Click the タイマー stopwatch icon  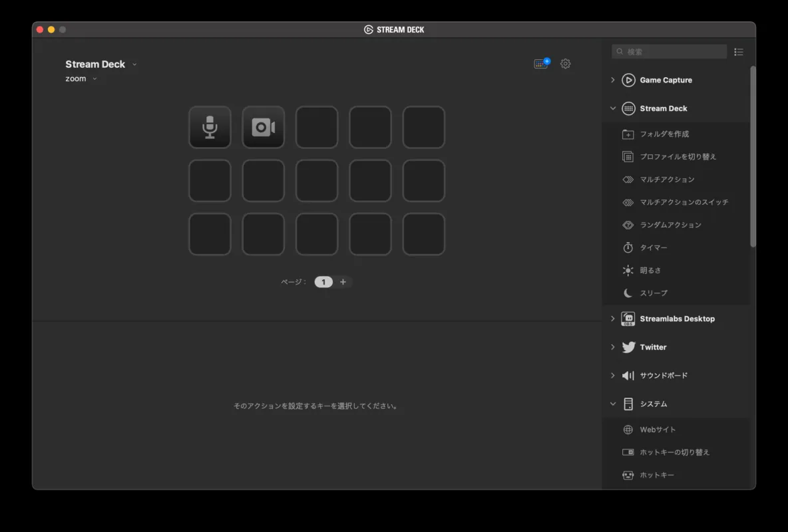click(x=628, y=247)
